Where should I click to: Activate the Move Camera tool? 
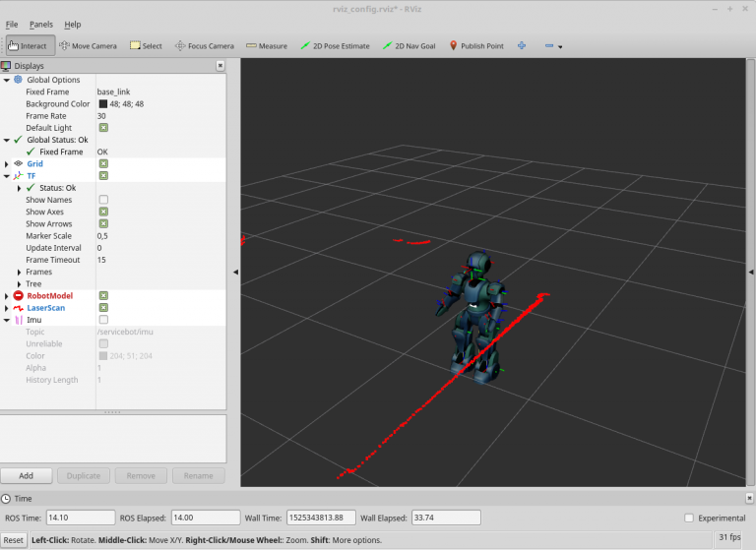pyautogui.click(x=88, y=45)
